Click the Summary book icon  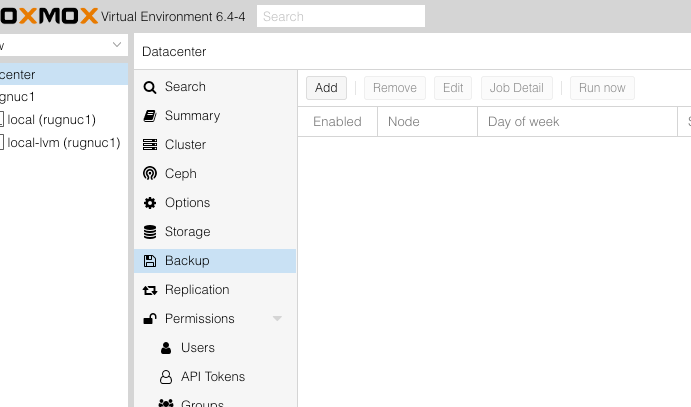point(150,116)
